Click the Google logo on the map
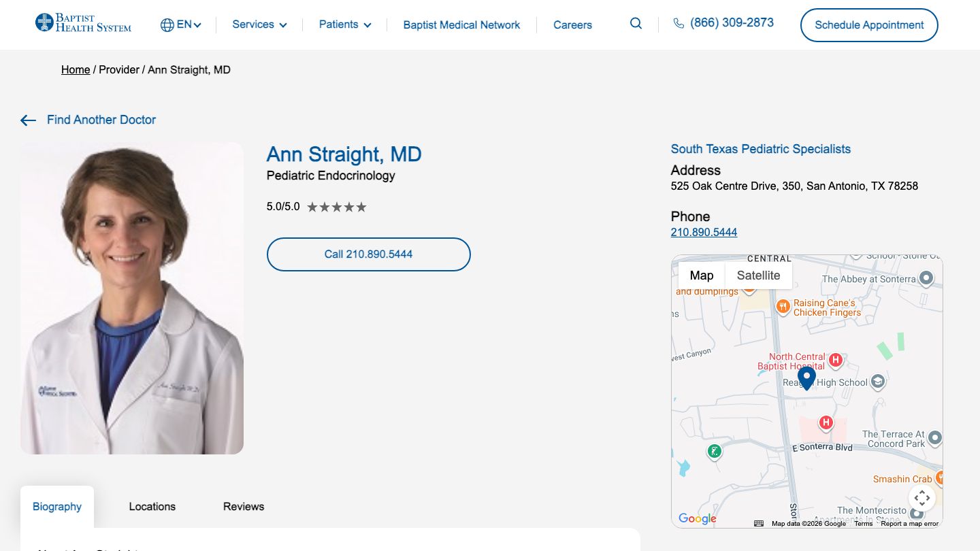 coord(696,518)
